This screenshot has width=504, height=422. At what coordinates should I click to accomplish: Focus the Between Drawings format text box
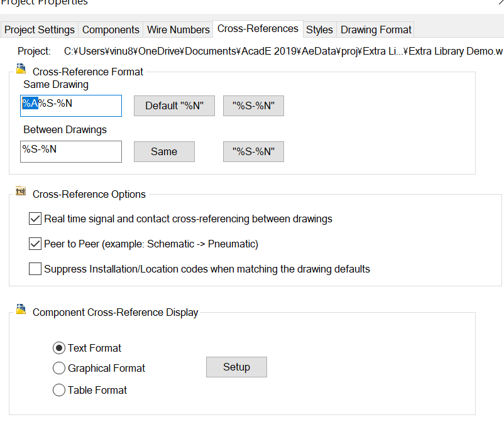click(70, 151)
